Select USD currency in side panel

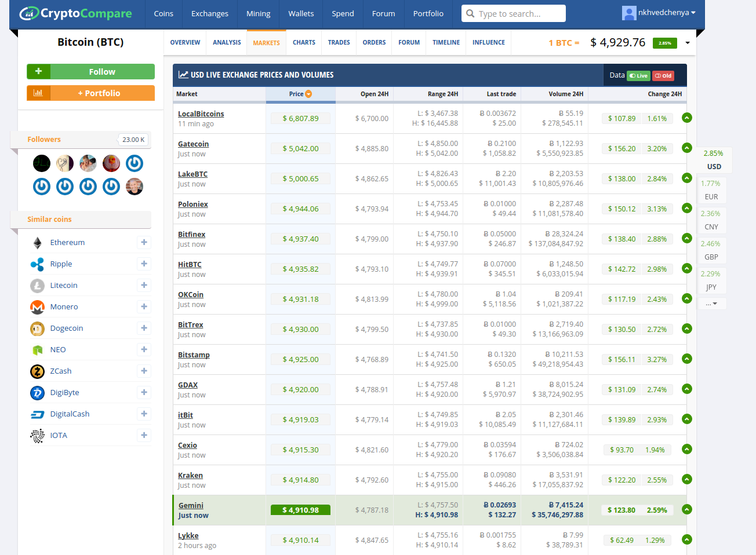tap(714, 160)
